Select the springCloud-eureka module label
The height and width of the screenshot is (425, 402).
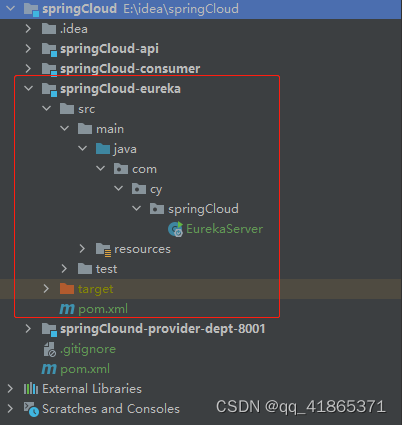pyautogui.click(x=120, y=89)
